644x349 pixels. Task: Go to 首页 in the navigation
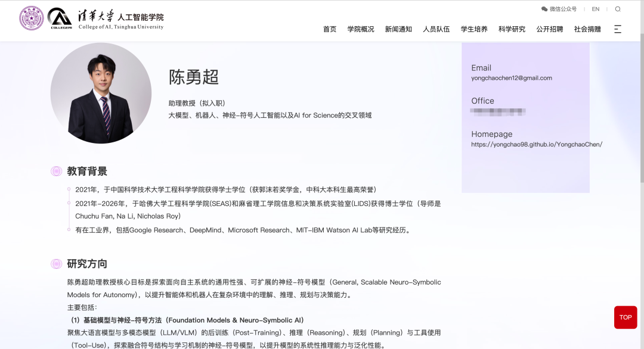tap(330, 29)
